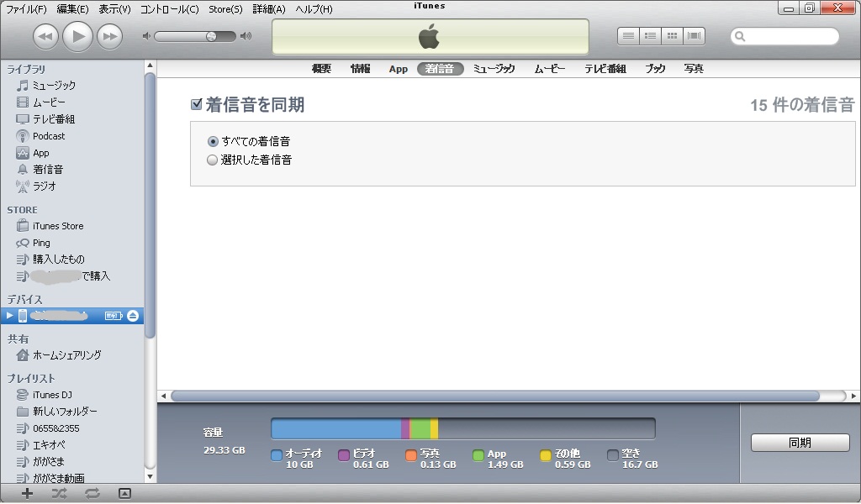Image resolution: width=861 pixels, height=504 pixels.
Task: Eject the connected device
Action: (x=133, y=316)
